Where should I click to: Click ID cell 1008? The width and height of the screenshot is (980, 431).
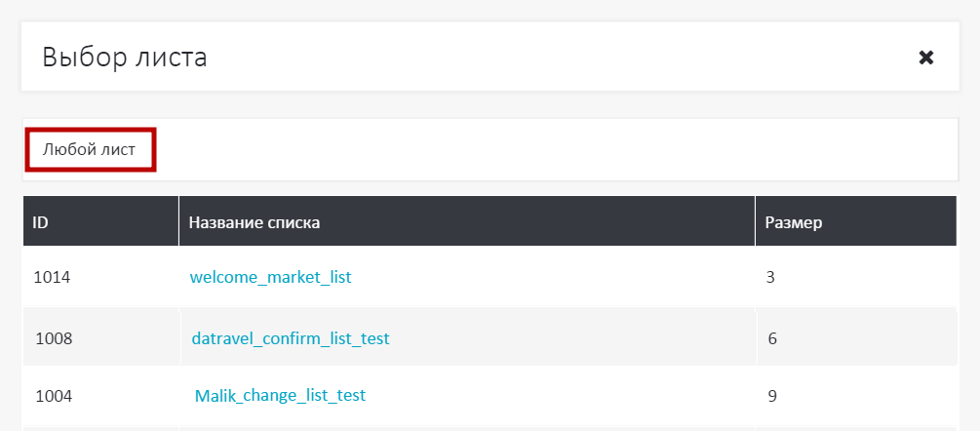tap(54, 339)
